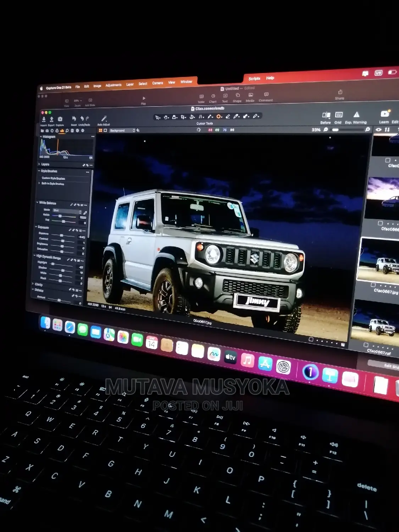Click the Reset adjustments icon
Image resolution: width=399 pixels, height=532 pixels.
pyautogui.click(x=74, y=118)
